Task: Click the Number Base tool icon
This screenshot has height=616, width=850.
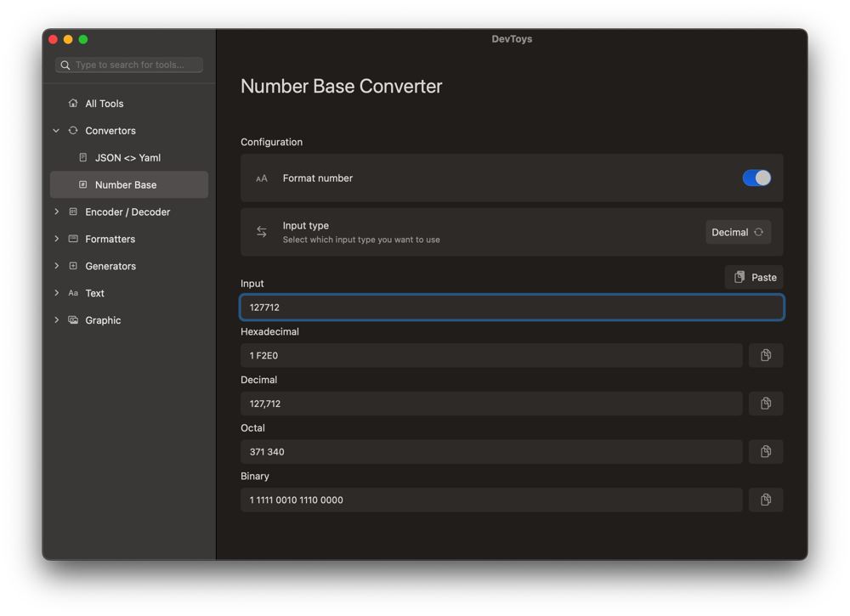Action: (82, 184)
